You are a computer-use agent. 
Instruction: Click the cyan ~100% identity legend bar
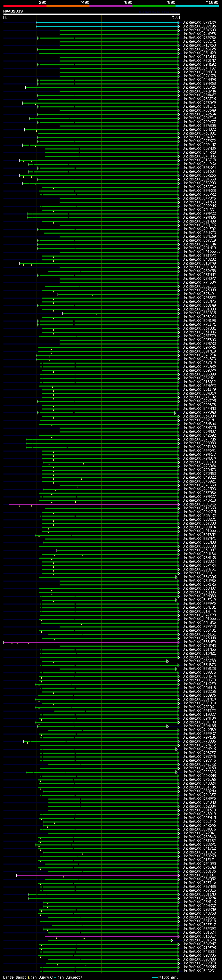[x=197, y=7]
